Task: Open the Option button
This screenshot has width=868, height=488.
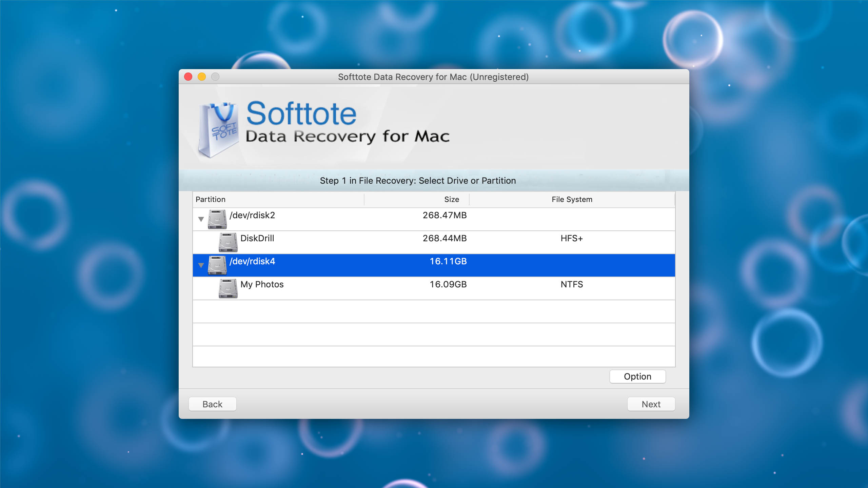Action: (637, 377)
